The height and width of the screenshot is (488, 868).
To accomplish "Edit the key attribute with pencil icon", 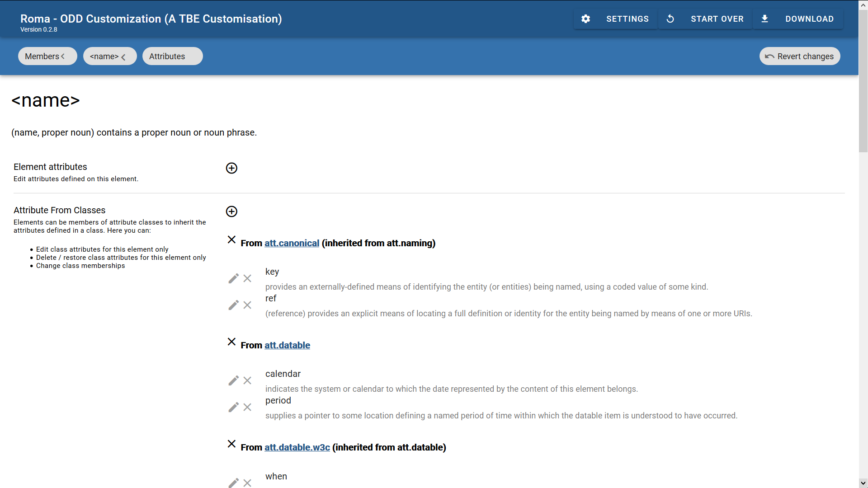I will (233, 278).
